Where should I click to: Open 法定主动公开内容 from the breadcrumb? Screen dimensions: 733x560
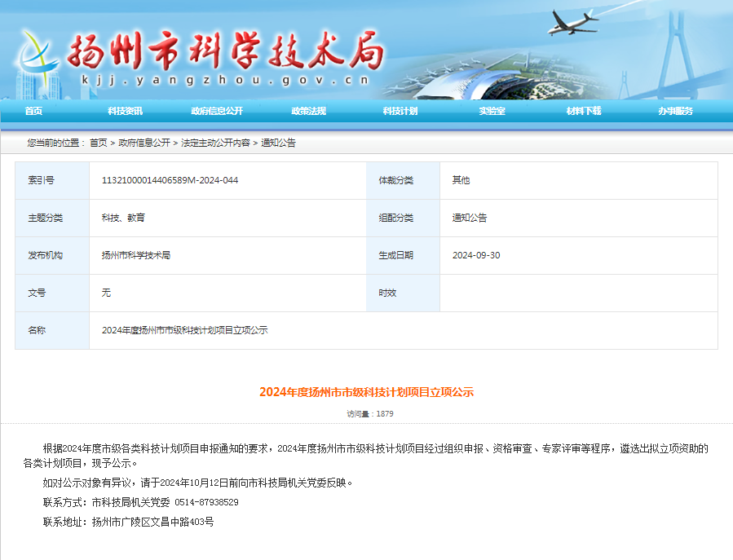pyautogui.click(x=217, y=142)
